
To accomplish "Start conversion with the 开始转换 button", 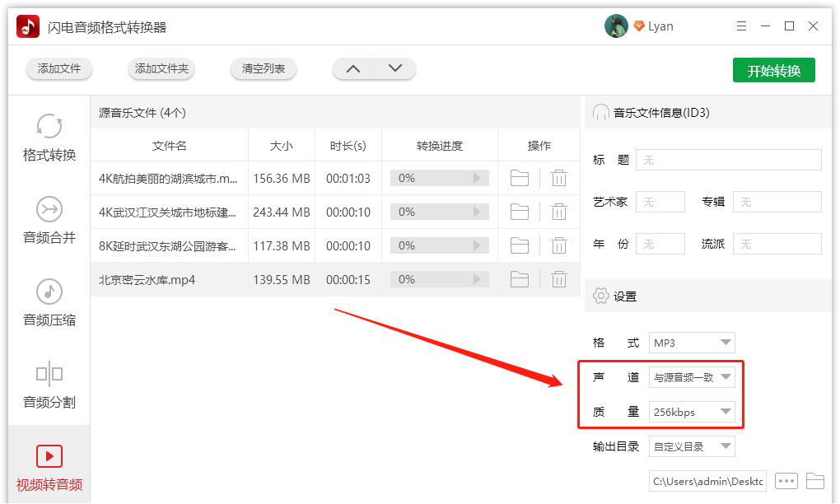I will [773, 70].
